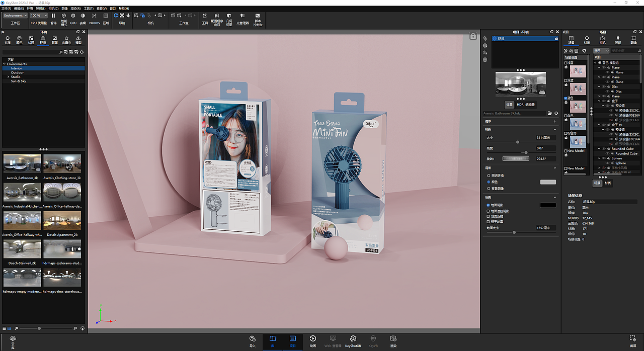Image resolution: width=644 pixels, height=351 pixels.
Task: Open the Environment workspace dropdown
Action: click(x=15, y=16)
